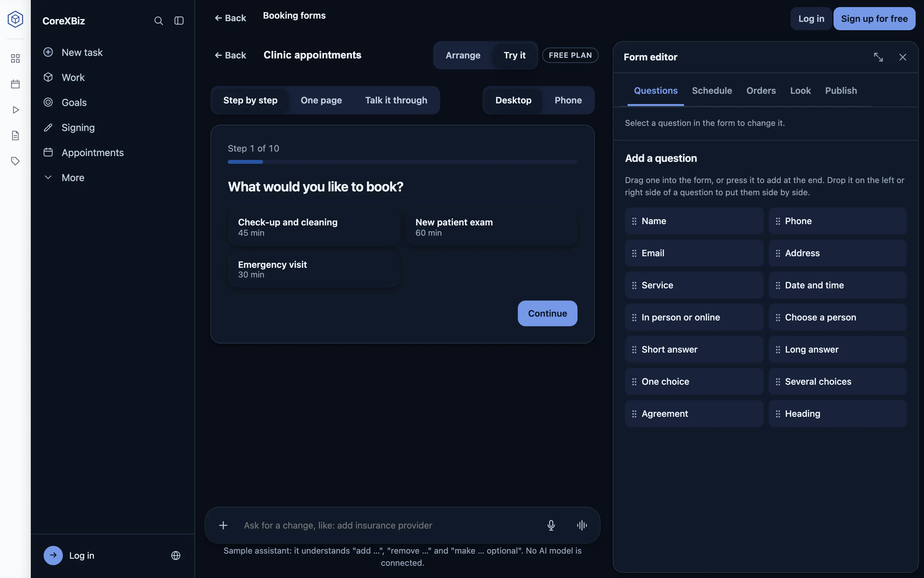Choose the Emergency visit option card
This screenshot has width=924, height=578.
(x=314, y=269)
